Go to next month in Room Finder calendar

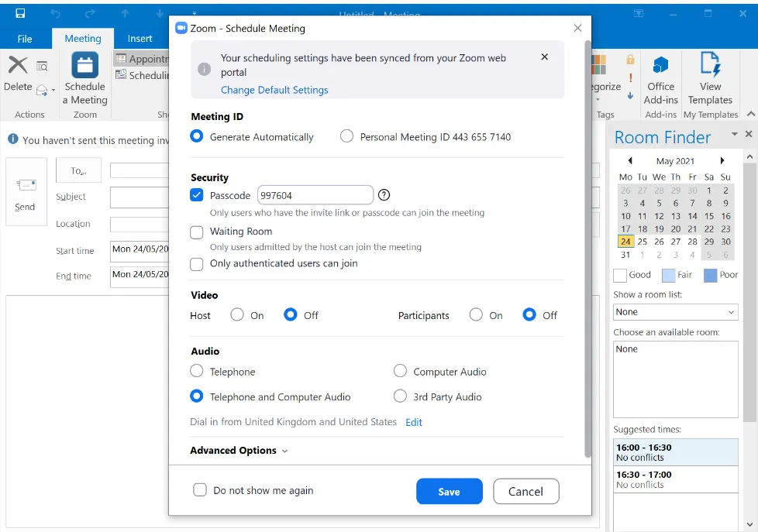(x=722, y=160)
